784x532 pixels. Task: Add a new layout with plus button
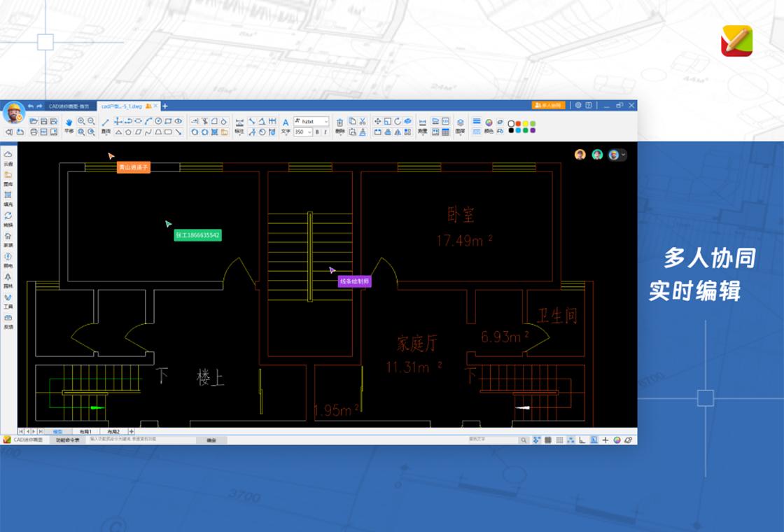[132, 431]
